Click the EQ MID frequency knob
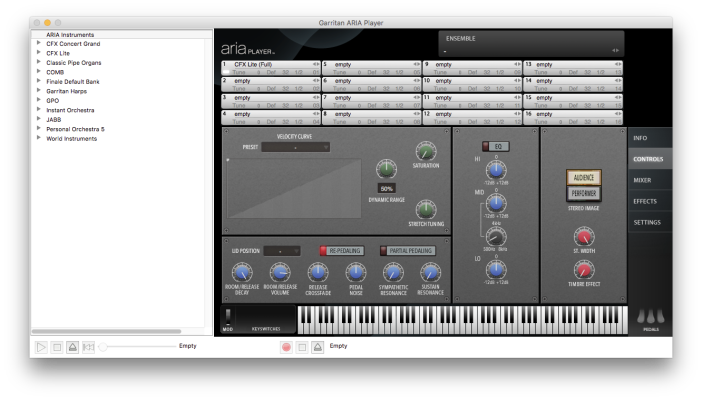 [x=496, y=236]
